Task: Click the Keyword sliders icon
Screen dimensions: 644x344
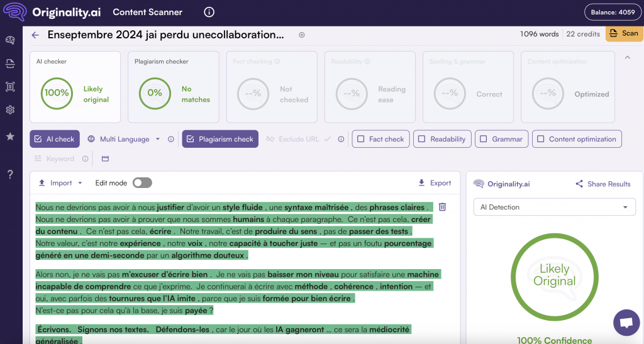Action: click(38, 159)
